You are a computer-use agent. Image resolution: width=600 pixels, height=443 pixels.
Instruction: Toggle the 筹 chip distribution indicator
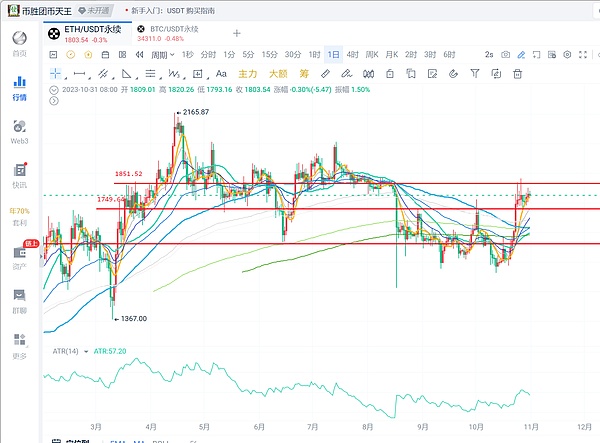[302, 74]
